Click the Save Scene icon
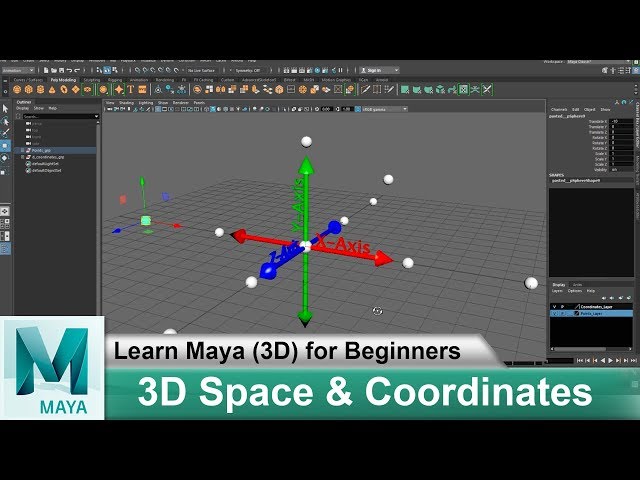The image size is (640, 480). [61, 71]
